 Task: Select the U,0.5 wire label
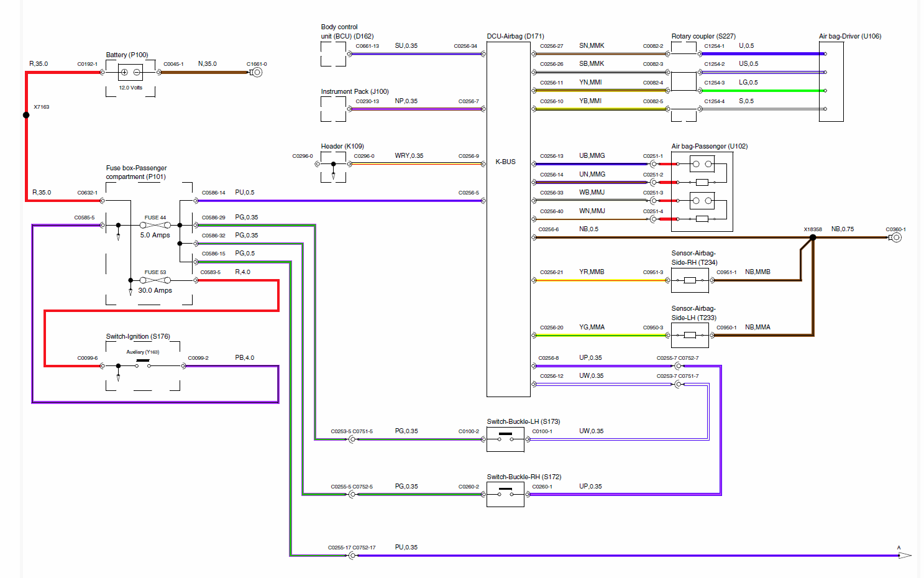coord(746,45)
